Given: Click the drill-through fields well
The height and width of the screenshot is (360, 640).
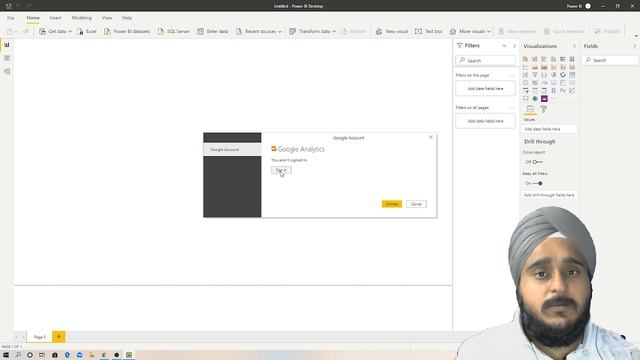Looking at the screenshot, I should click(549, 195).
